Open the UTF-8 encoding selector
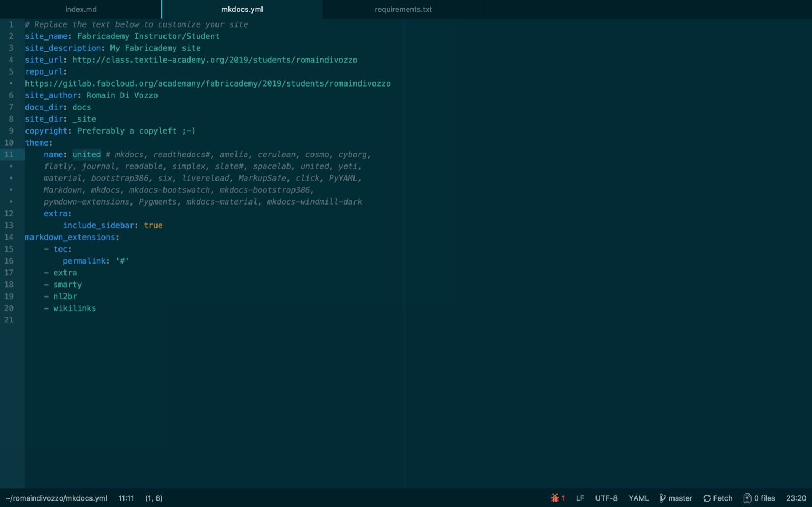 tap(606, 498)
